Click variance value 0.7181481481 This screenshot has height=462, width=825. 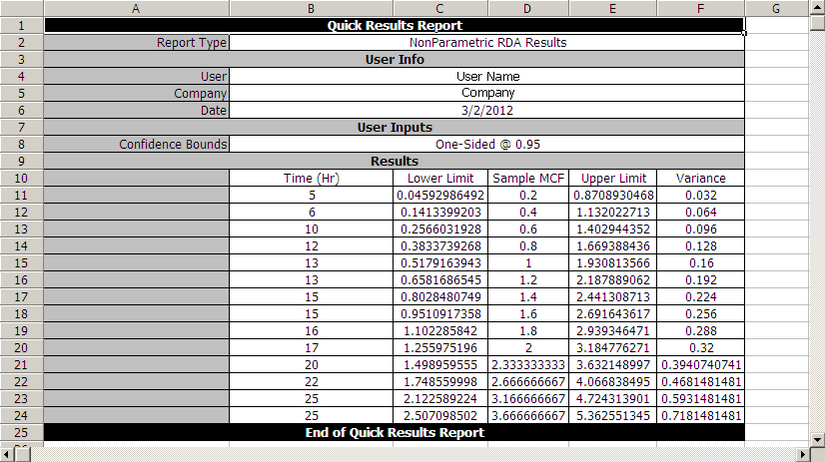pos(701,415)
